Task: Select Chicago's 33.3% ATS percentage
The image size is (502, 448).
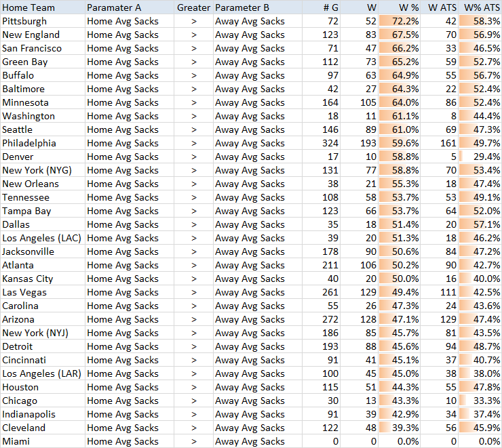Action: [x=480, y=401]
